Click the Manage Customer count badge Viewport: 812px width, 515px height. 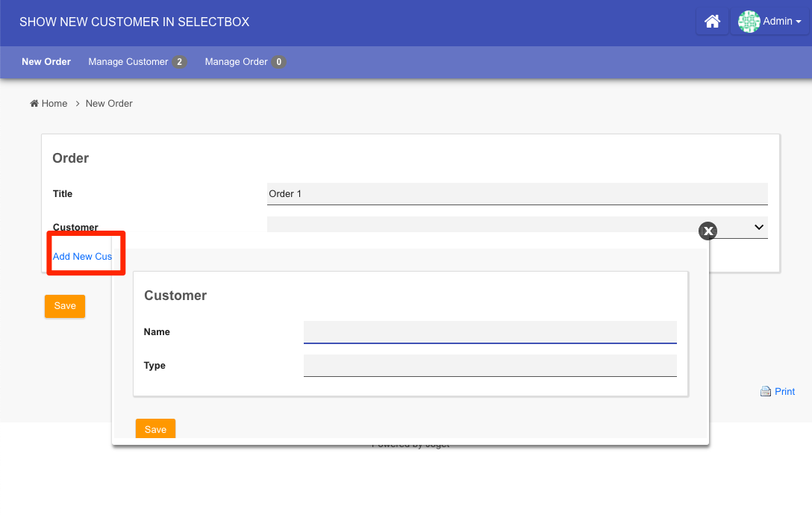pos(179,62)
